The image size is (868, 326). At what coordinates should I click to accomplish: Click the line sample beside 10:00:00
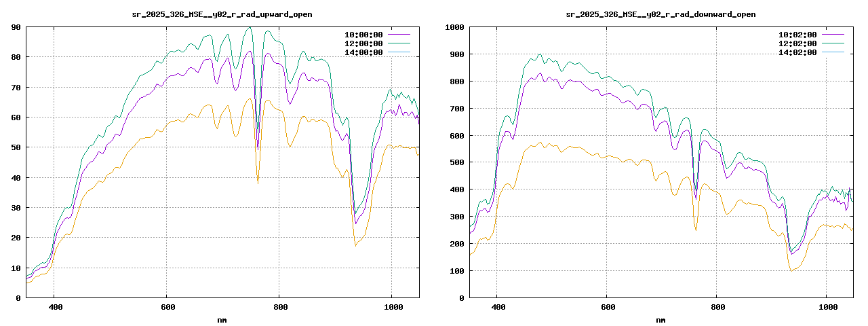pyautogui.click(x=399, y=34)
